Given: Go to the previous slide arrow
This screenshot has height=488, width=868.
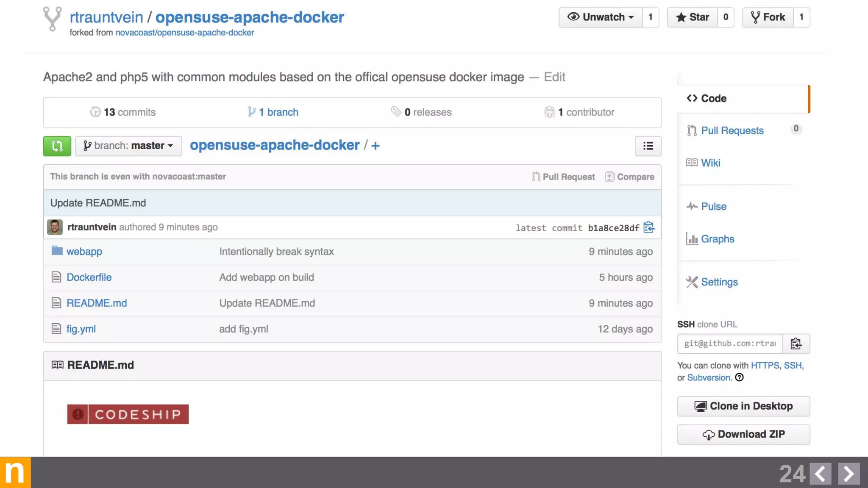Looking at the screenshot, I should [x=820, y=473].
